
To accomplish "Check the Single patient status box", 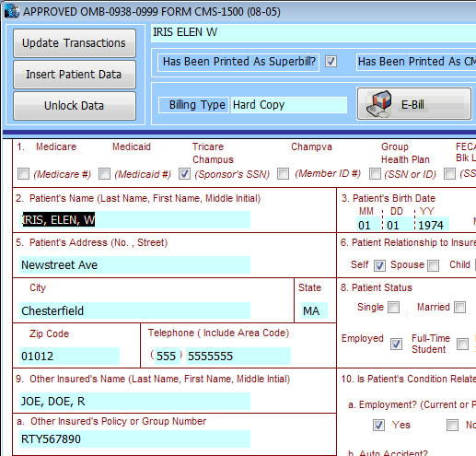I will 393,307.
